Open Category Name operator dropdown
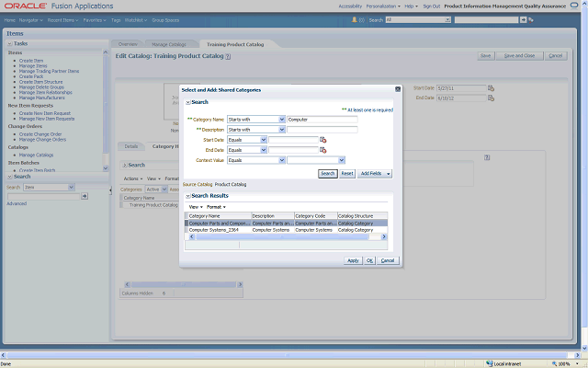This screenshot has width=588, height=368. [282, 120]
